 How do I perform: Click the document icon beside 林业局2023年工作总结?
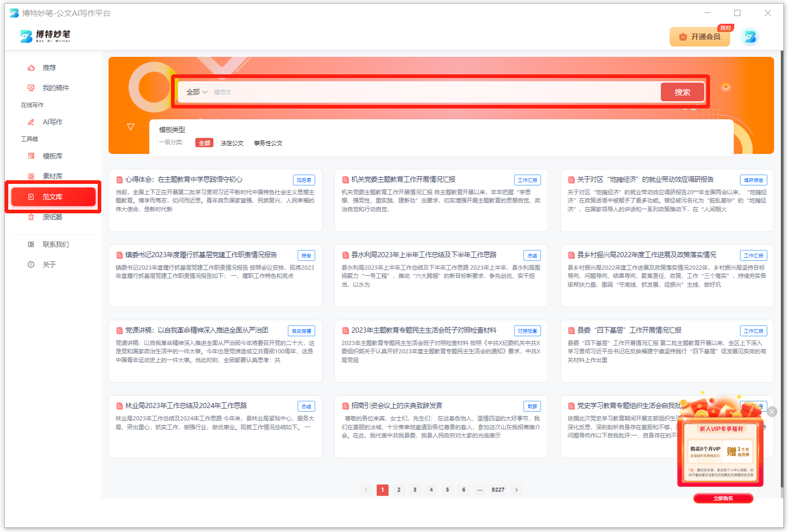click(x=119, y=406)
